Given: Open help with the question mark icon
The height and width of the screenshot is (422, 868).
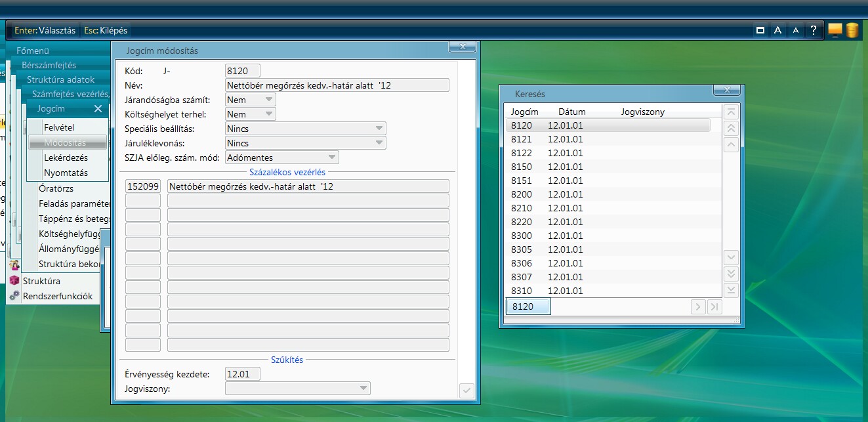Looking at the screenshot, I should point(814,30).
